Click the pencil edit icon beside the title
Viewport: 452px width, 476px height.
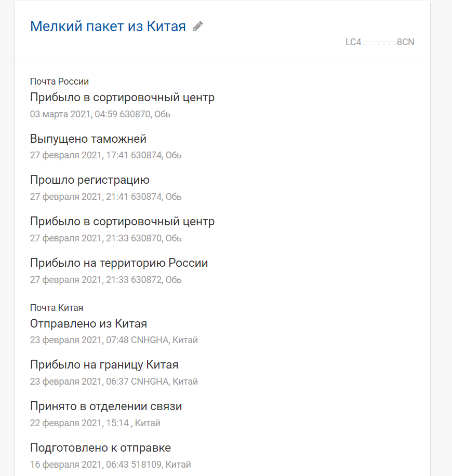197,26
